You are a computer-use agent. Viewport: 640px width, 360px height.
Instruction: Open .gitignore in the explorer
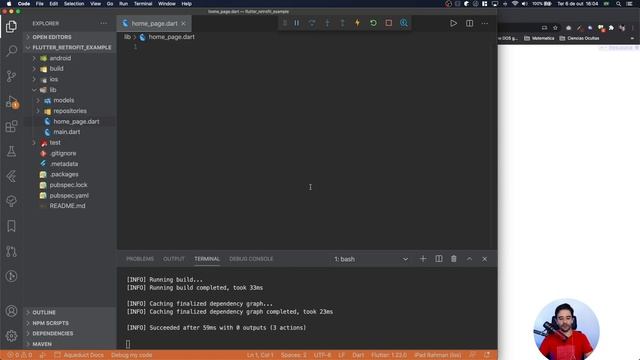[x=63, y=153]
